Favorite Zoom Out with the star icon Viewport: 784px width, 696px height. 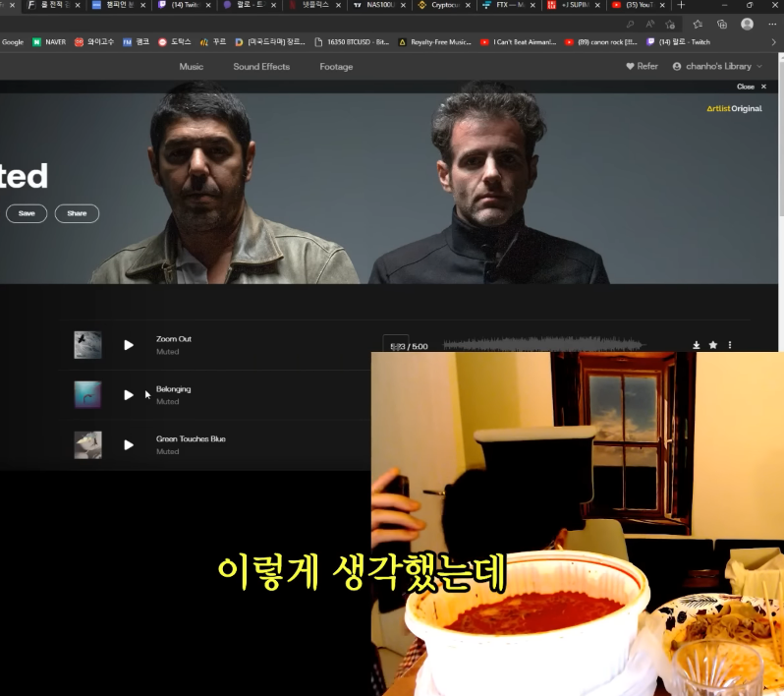[x=713, y=345]
